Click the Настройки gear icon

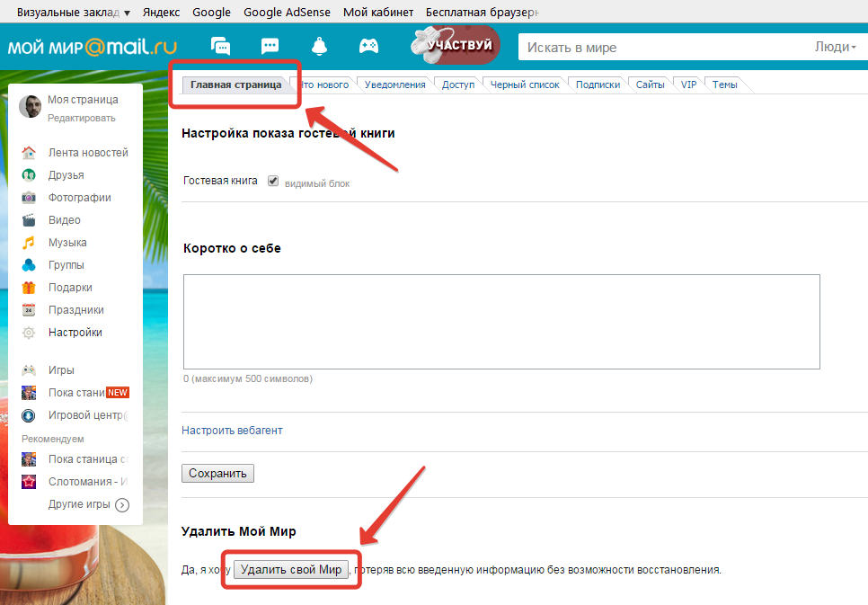click(29, 333)
